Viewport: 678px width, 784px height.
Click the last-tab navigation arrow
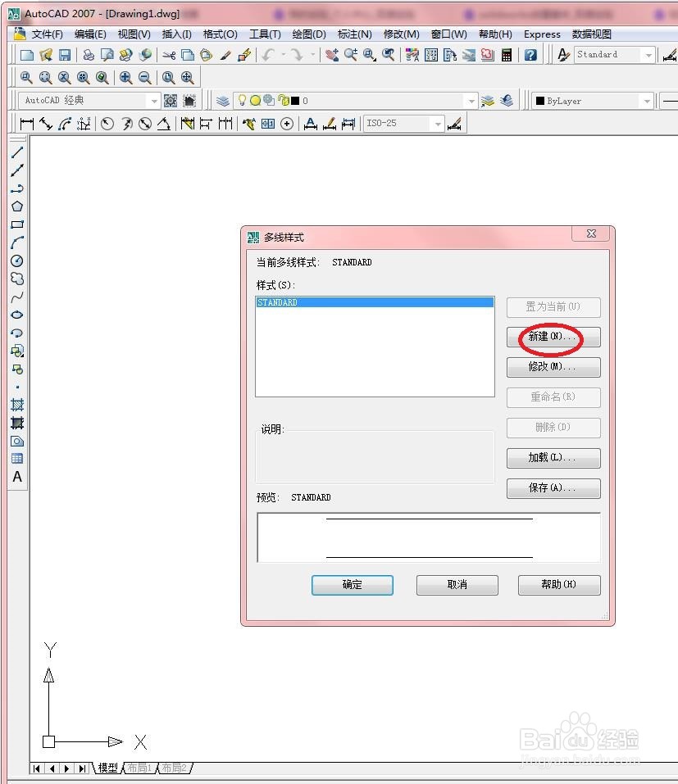83,768
